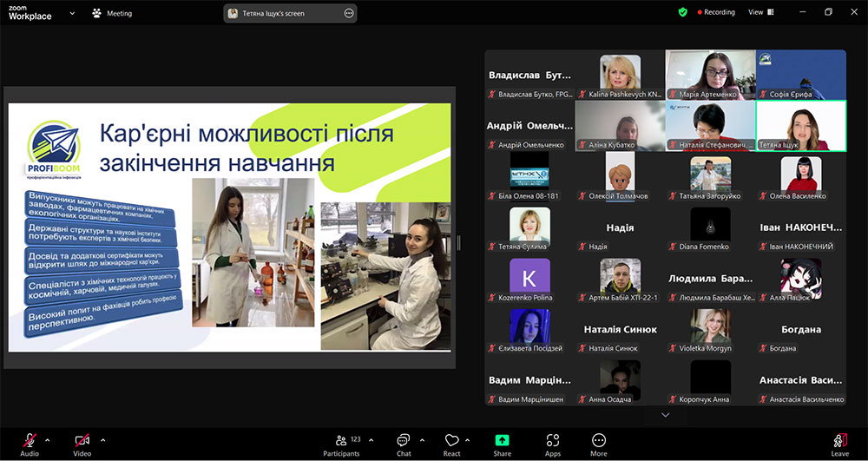Expand the caret next to React
The height and width of the screenshot is (461, 868).
(467, 440)
